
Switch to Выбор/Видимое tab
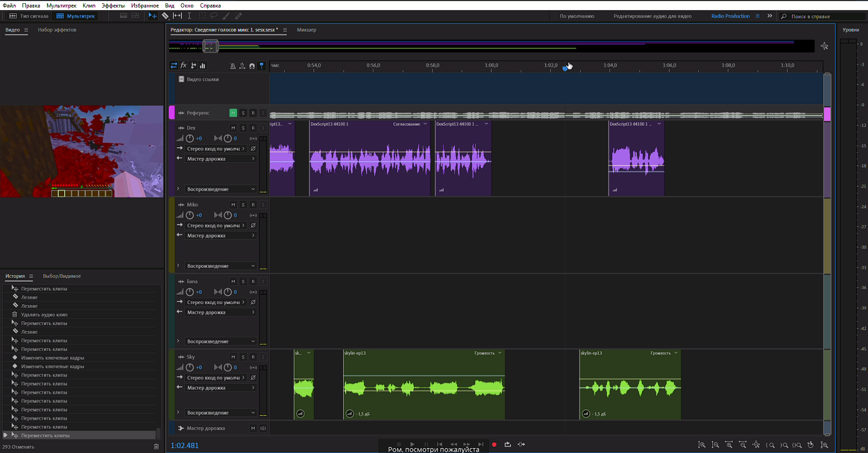click(x=62, y=276)
